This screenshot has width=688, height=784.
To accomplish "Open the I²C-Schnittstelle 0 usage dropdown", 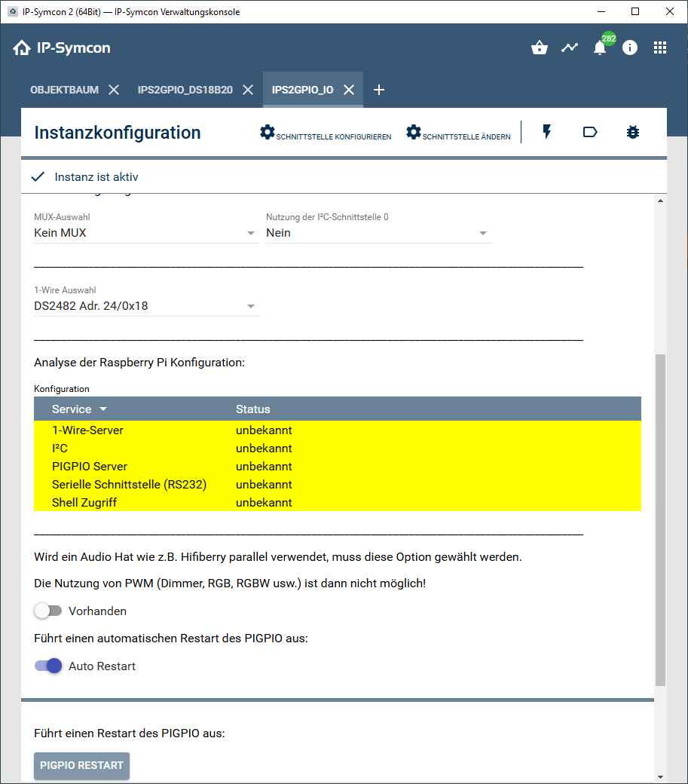I will (x=378, y=233).
